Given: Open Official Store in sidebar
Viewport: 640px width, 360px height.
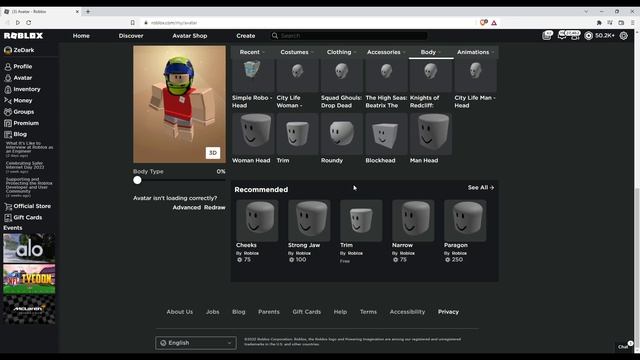Looking at the screenshot, I should tap(27, 206).
